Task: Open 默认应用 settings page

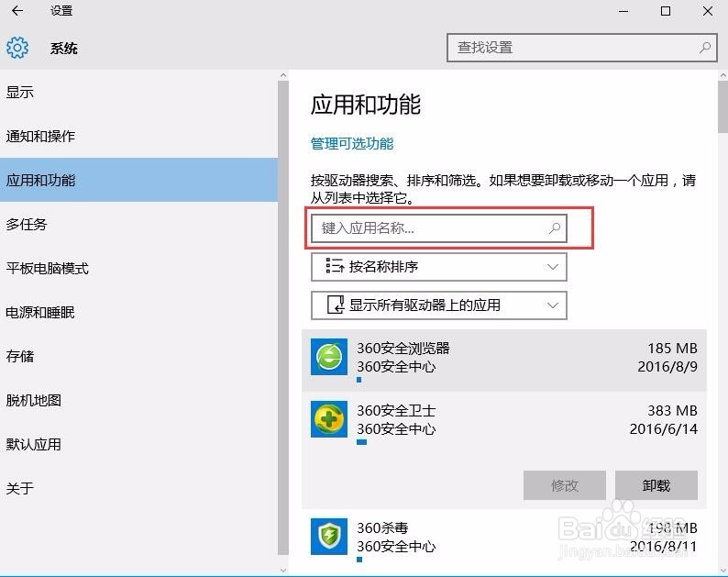Action: 138,444
